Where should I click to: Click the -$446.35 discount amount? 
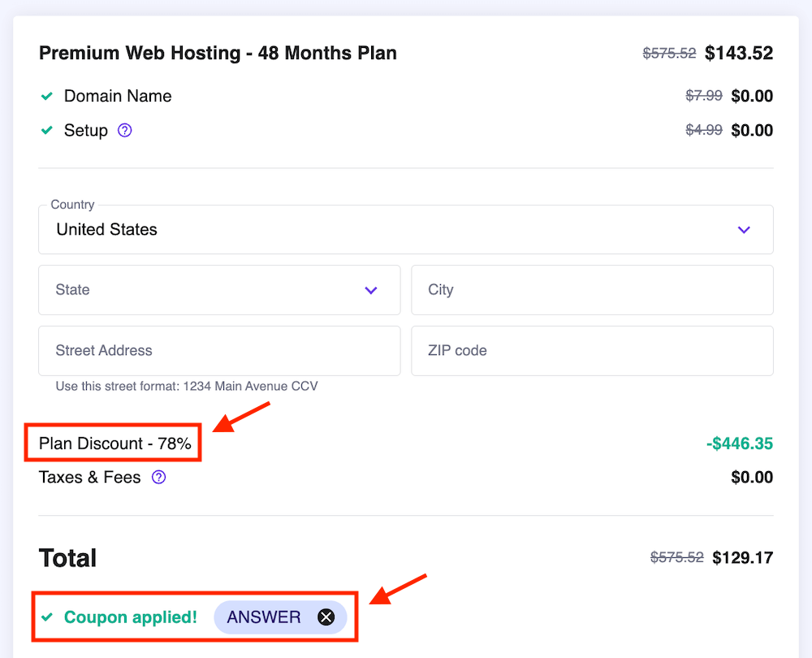coord(739,444)
